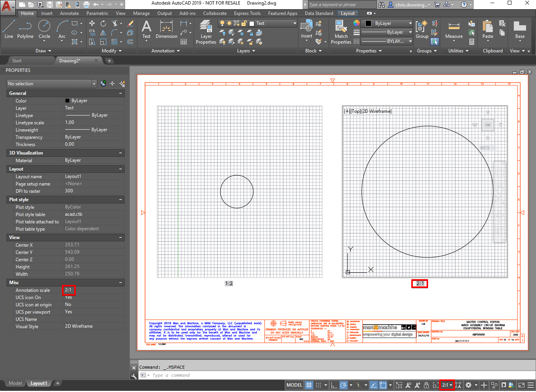Click the Insert block tool
Viewport: 536px width, 392px height.
(306, 30)
